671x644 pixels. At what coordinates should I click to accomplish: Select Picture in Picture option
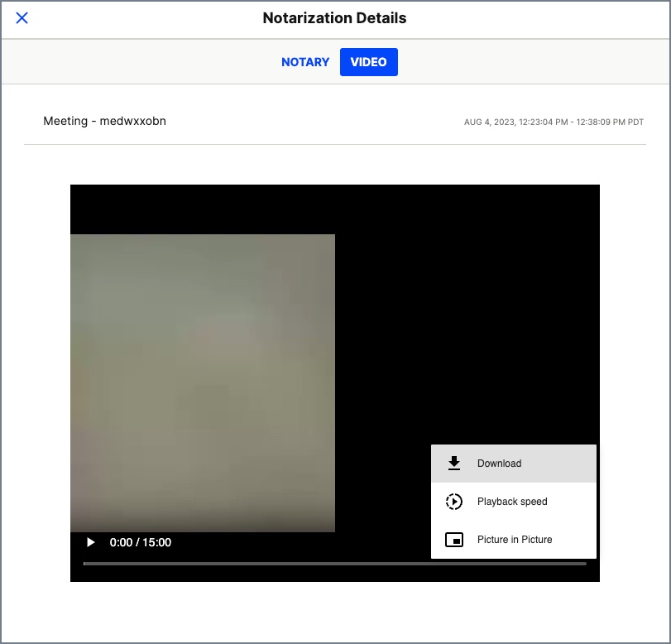tap(514, 540)
